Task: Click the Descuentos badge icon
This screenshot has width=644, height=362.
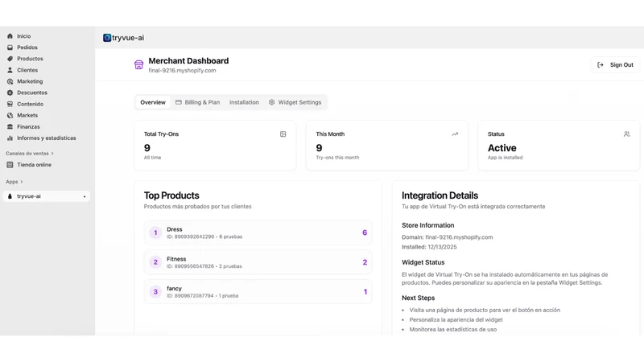Action: (10, 93)
